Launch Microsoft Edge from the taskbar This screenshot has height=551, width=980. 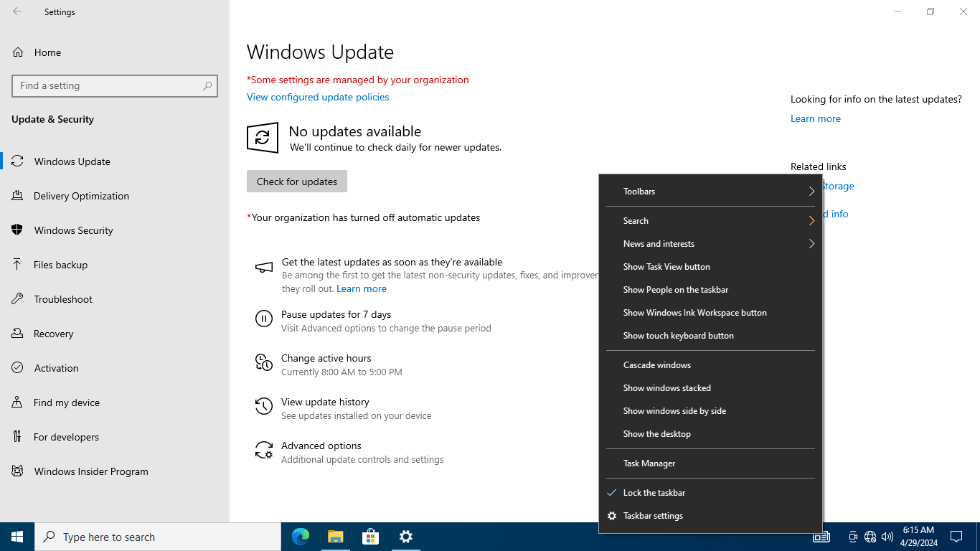300,537
